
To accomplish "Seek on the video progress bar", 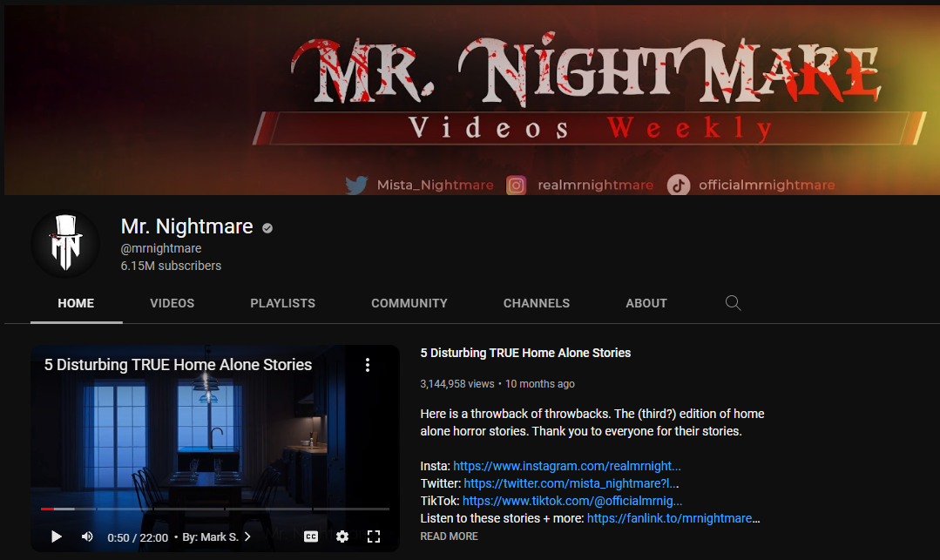I will click(x=215, y=509).
